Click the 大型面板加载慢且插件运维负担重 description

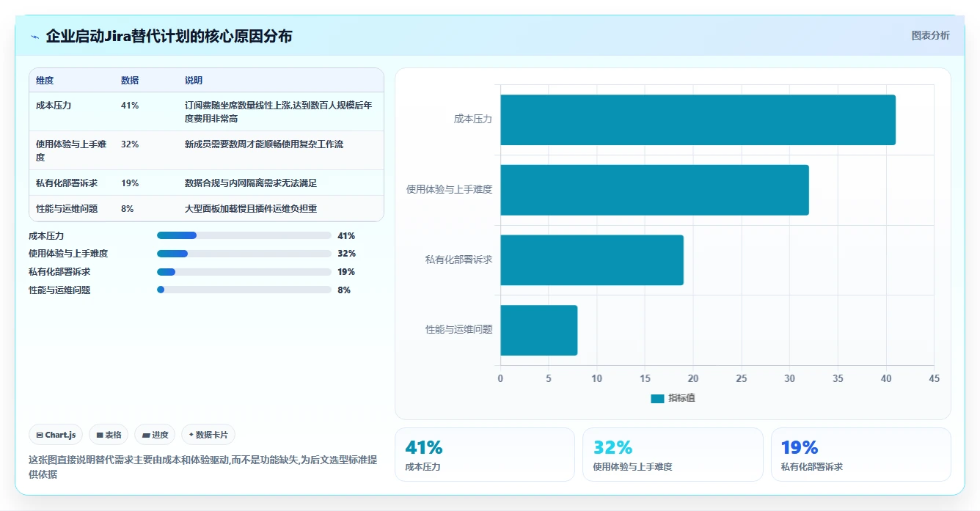[251, 209]
